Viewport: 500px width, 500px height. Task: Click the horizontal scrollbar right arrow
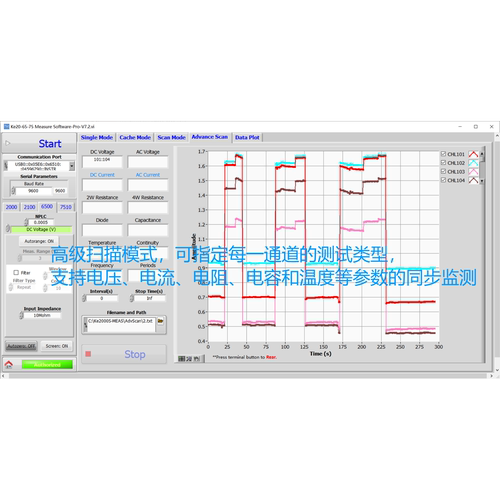[x=491, y=376]
